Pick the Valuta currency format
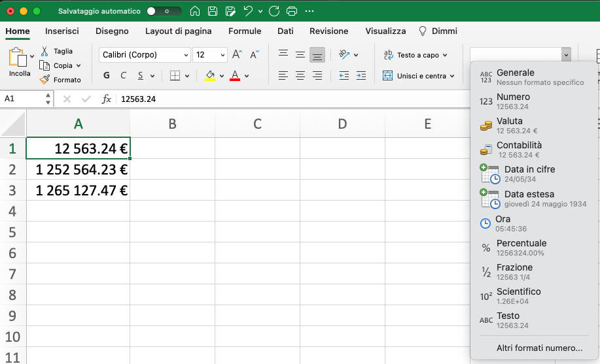600x364 pixels. [x=534, y=125]
